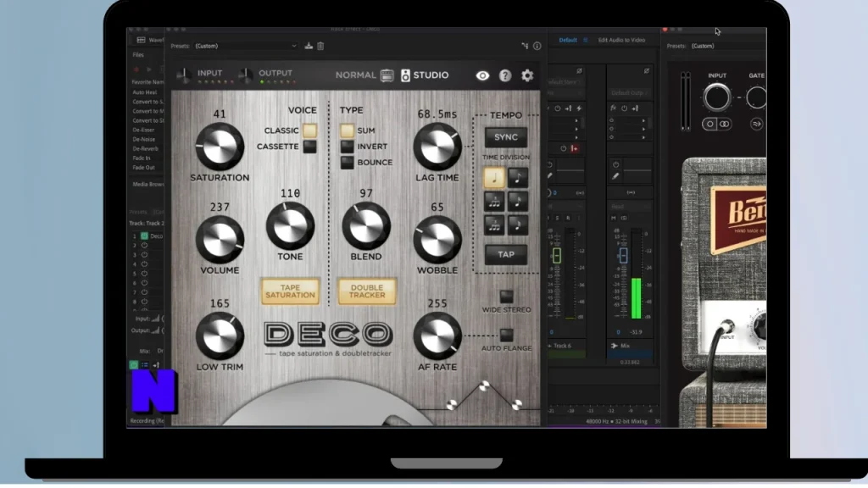The width and height of the screenshot is (868, 488).
Task: Select the Auto Heal favorite
Action: [x=144, y=92]
